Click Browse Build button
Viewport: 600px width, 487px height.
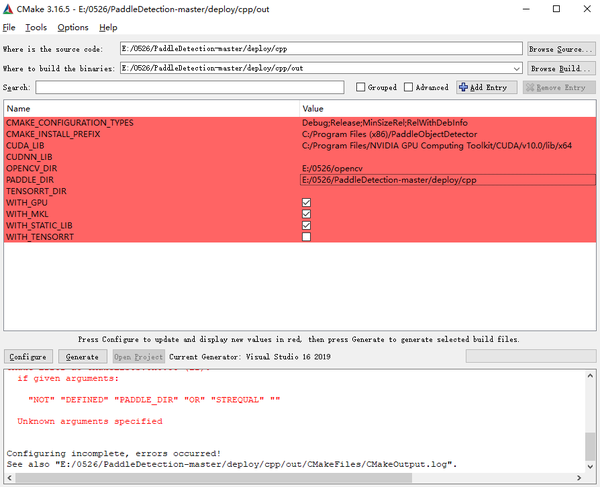click(561, 68)
